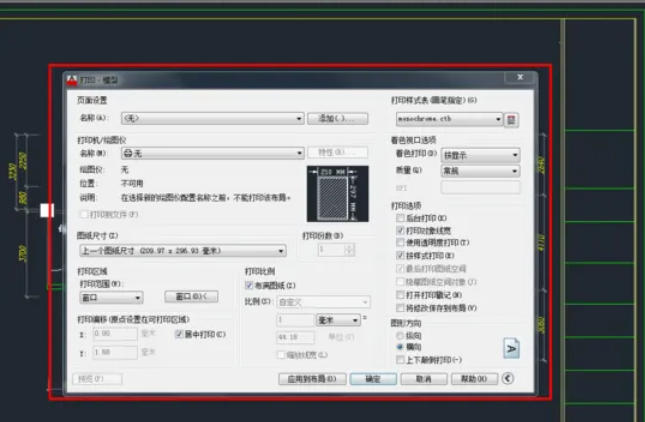Enable 使用透明度打印(T) checkbox
645x422 pixels.
pyautogui.click(x=400, y=243)
